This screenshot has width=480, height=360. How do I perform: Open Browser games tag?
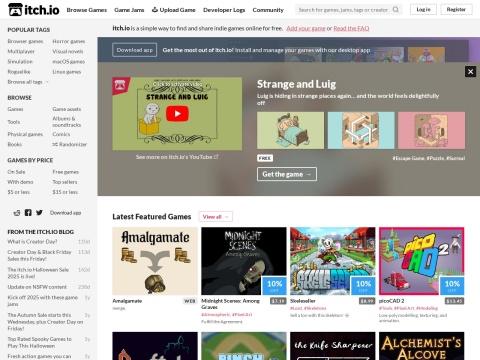[x=25, y=41]
